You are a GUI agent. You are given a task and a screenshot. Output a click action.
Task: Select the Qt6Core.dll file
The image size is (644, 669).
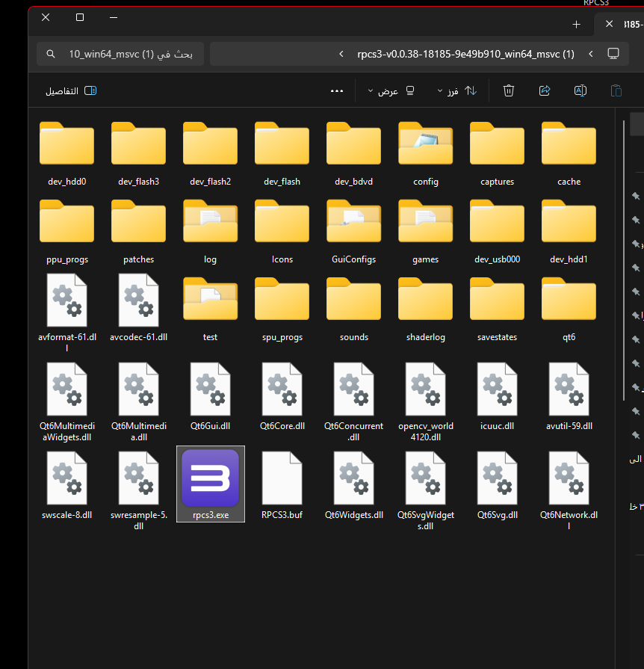pyautogui.click(x=282, y=397)
